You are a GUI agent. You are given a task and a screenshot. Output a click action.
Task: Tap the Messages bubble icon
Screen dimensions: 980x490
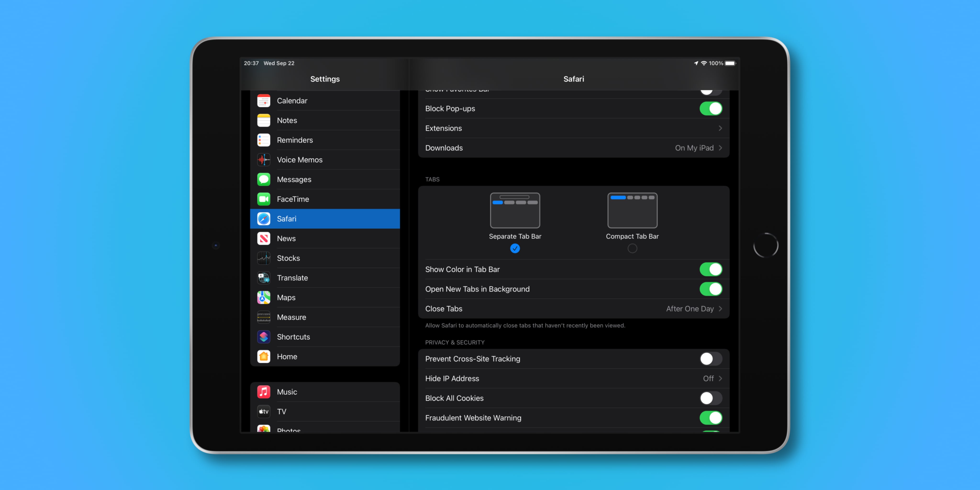[264, 180]
